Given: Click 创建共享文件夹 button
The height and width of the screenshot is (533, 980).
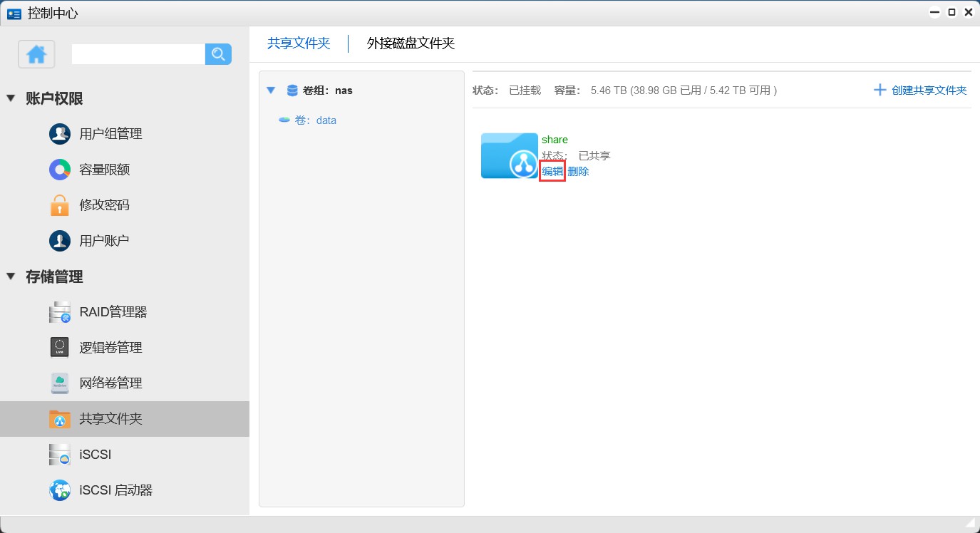Looking at the screenshot, I should coord(920,90).
